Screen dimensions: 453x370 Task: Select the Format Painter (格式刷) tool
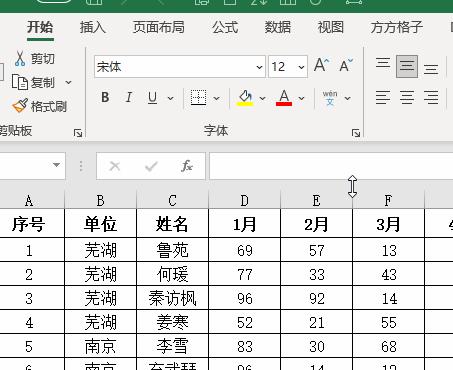coord(40,106)
